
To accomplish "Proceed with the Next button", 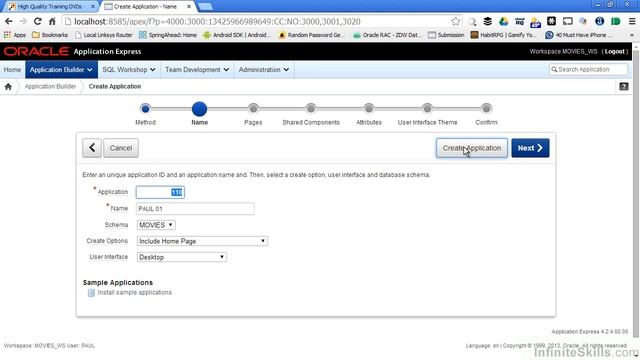I will point(530,148).
